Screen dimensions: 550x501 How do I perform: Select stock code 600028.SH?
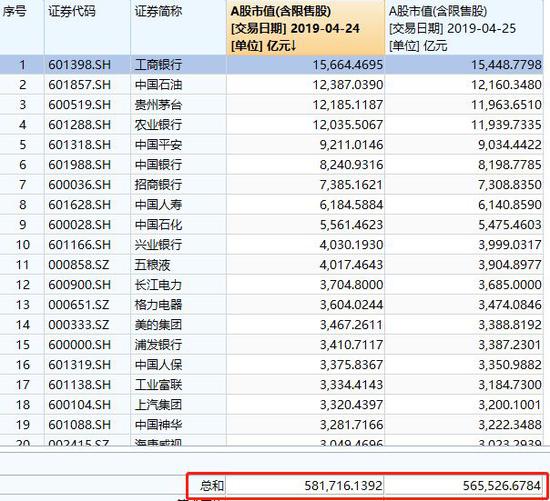(x=80, y=225)
